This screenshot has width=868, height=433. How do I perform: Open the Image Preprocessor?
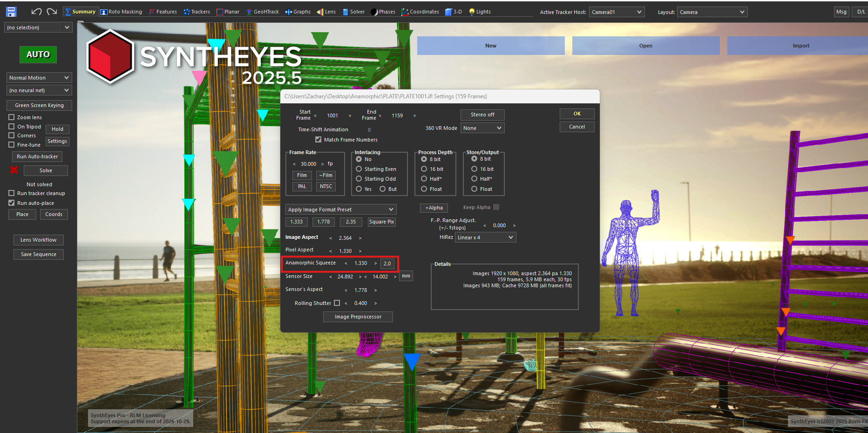pos(358,317)
